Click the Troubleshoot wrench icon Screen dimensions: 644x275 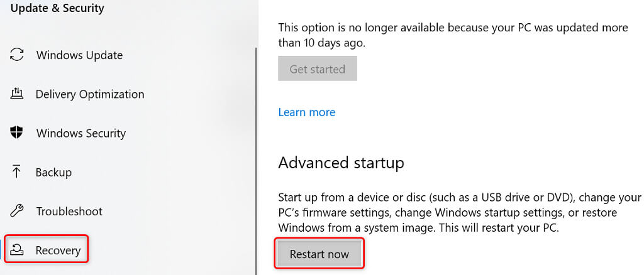point(17,211)
